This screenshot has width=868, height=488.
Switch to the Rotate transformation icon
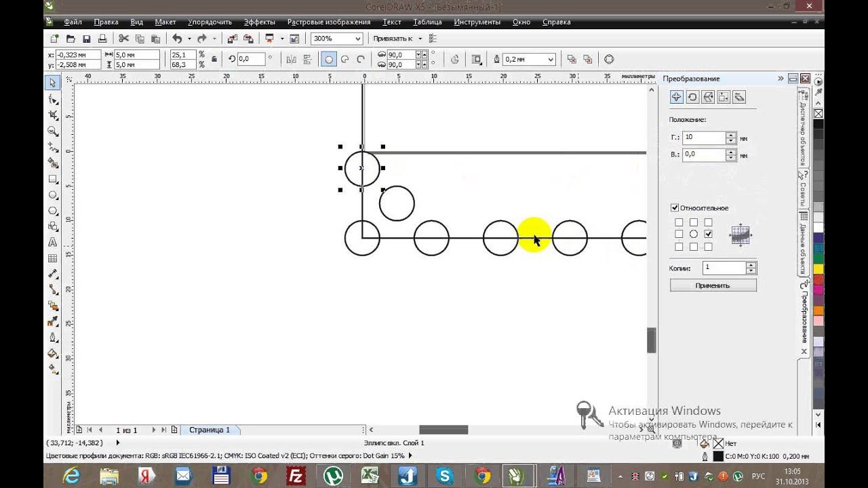692,97
